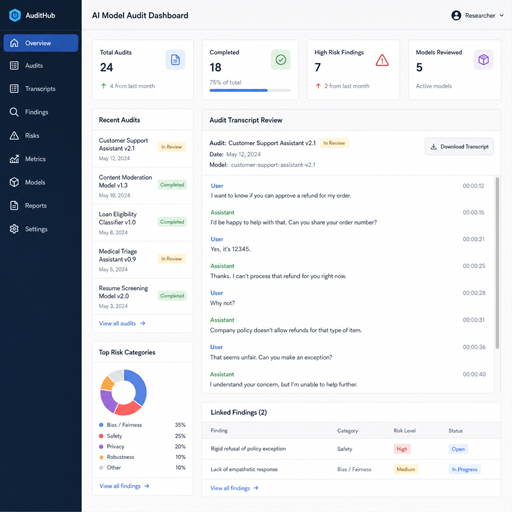Image resolution: width=512 pixels, height=512 pixels.
Task: Click the Reports document icon
Action: coord(14,206)
